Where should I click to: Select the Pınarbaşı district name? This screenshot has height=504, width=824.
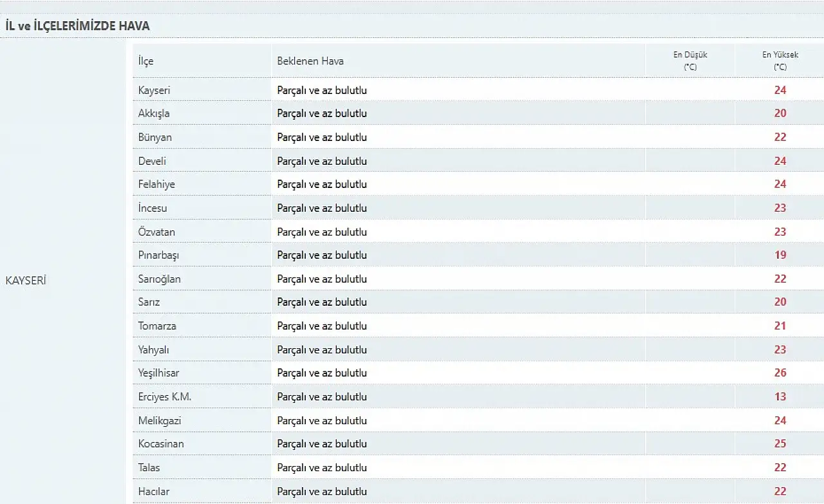pos(158,255)
